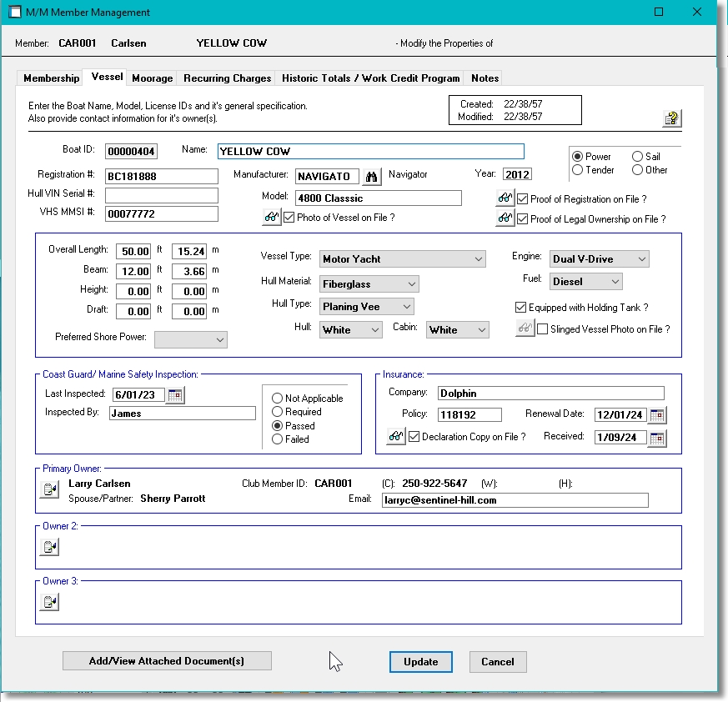Open calendar picker for insurance Received date
The height and width of the screenshot is (702, 728).
pyautogui.click(x=657, y=438)
